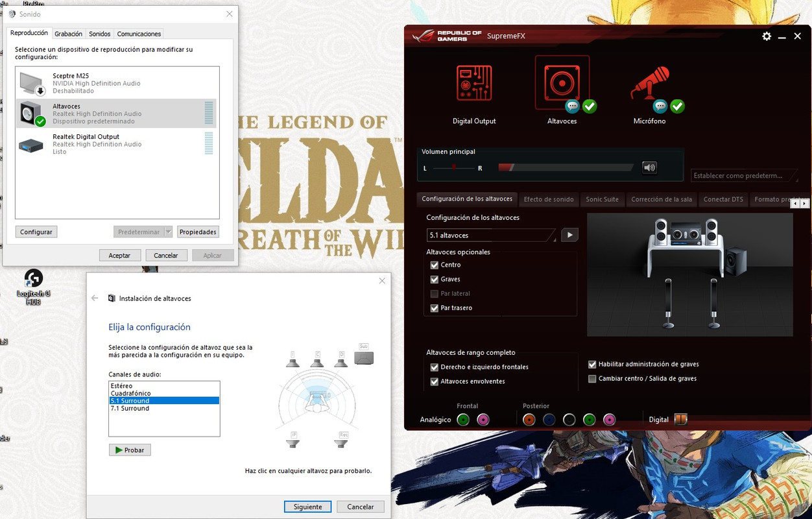This screenshot has height=519, width=812.
Task: Click the Probar test button
Action: [x=130, y=450]
